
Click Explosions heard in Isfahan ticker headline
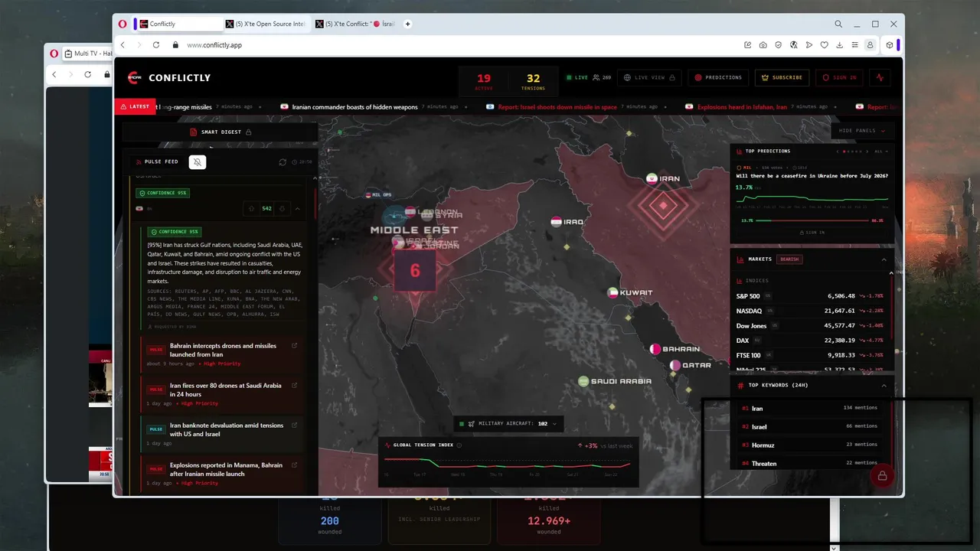pos(742,107)
